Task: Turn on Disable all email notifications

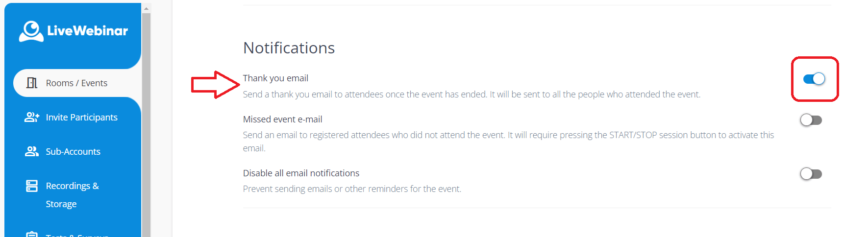Action: [x=811, y=174]
